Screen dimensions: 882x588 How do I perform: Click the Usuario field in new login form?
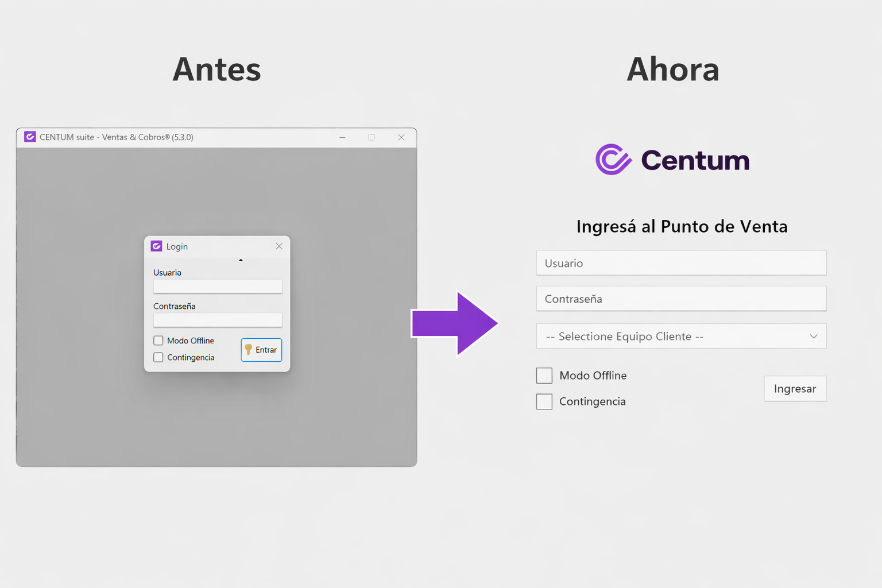[x=682, y=263]
